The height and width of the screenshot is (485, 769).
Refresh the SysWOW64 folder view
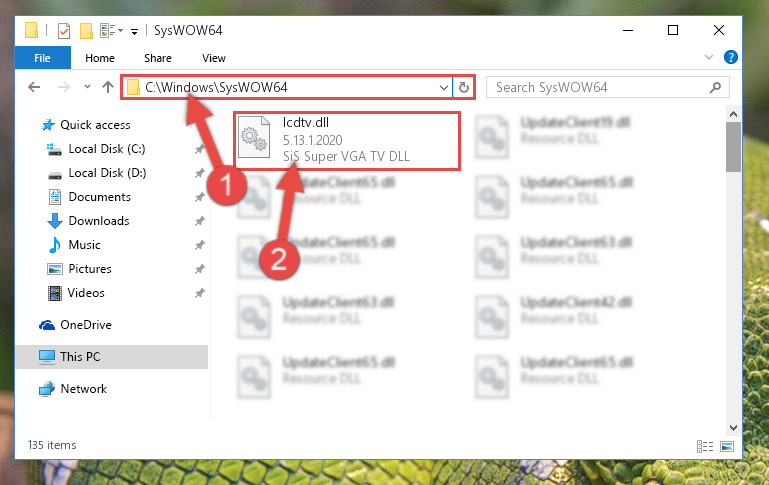(463, 87)
